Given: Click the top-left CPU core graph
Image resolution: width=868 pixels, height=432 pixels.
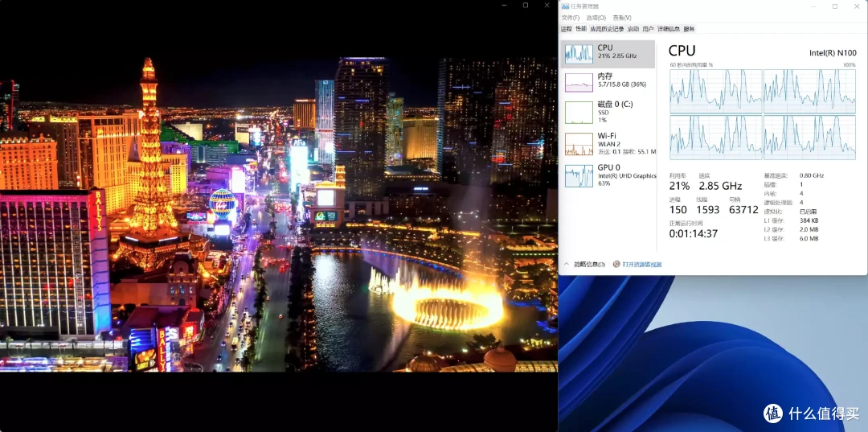Looking at the screenshot, I should coord(716,92).
